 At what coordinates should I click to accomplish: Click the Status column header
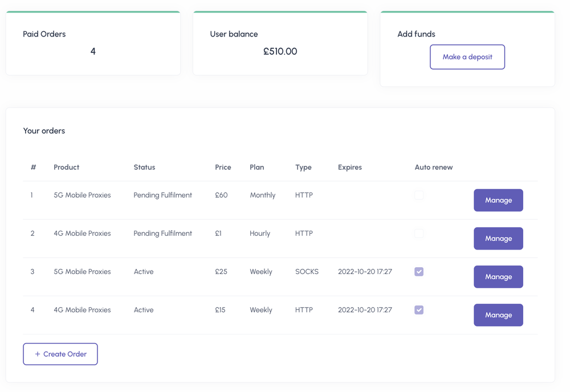pyautogui.click(x=144, y=167)
